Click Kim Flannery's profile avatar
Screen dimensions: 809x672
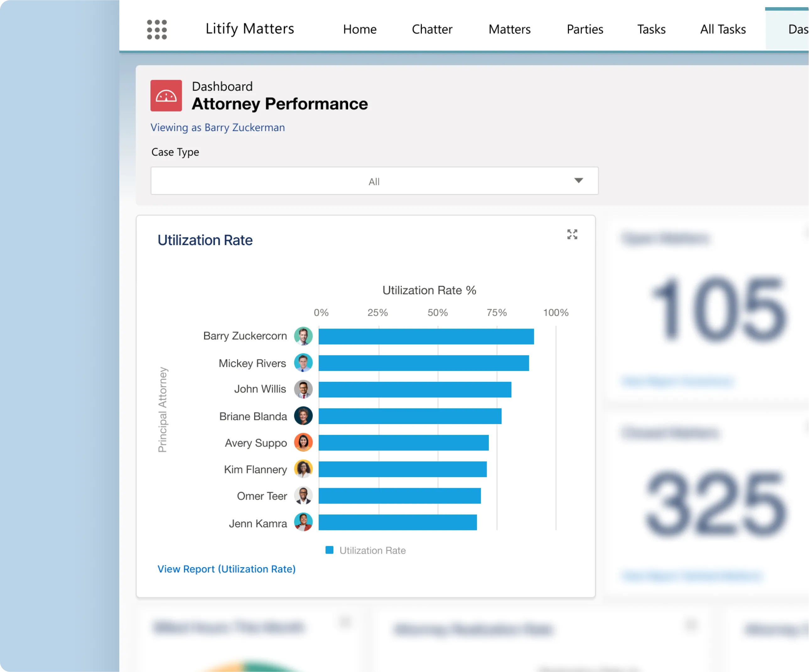tap(304, 469)
